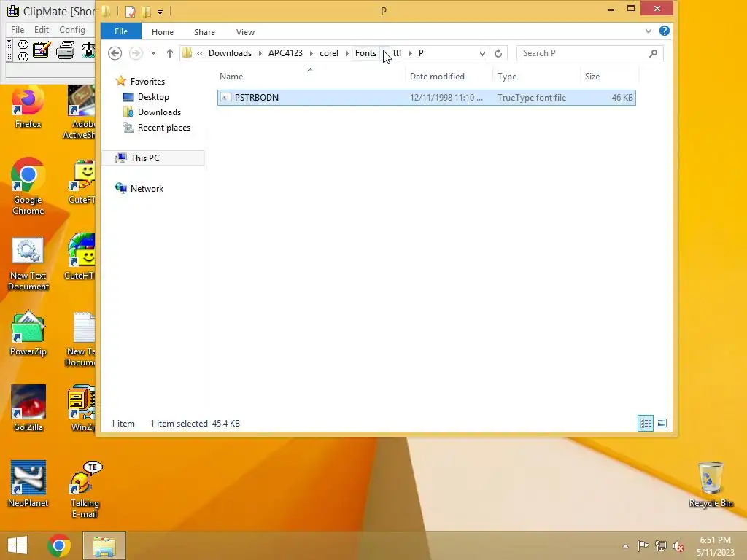747x560 pixels.
Task: Switch to the Home ribbon tab
Action: (x=163, y=32)
